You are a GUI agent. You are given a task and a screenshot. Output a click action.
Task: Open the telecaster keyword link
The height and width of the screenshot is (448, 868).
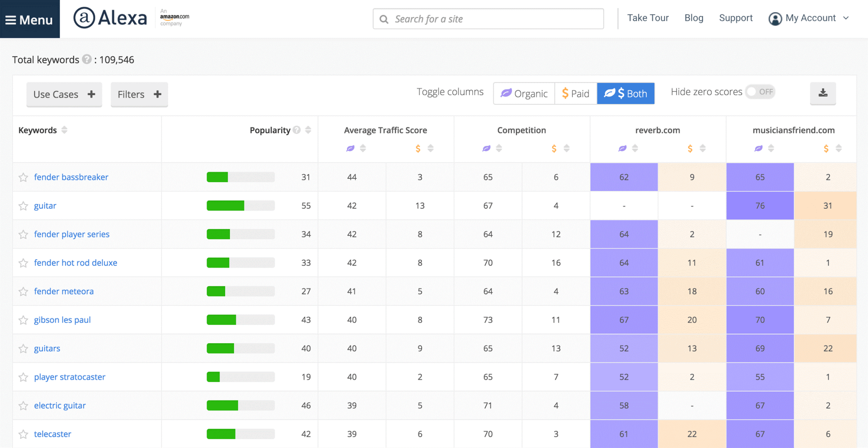click(x=53, y=434)
